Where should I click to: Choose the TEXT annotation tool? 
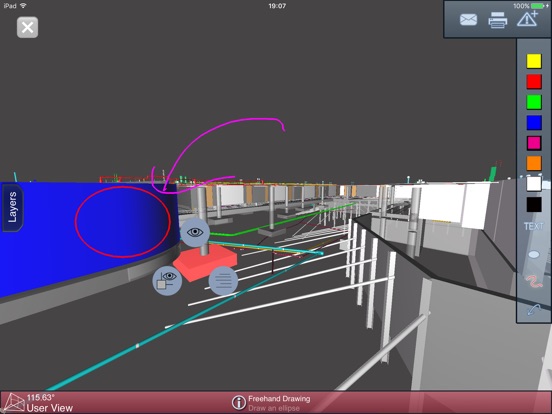coord(534,226)
